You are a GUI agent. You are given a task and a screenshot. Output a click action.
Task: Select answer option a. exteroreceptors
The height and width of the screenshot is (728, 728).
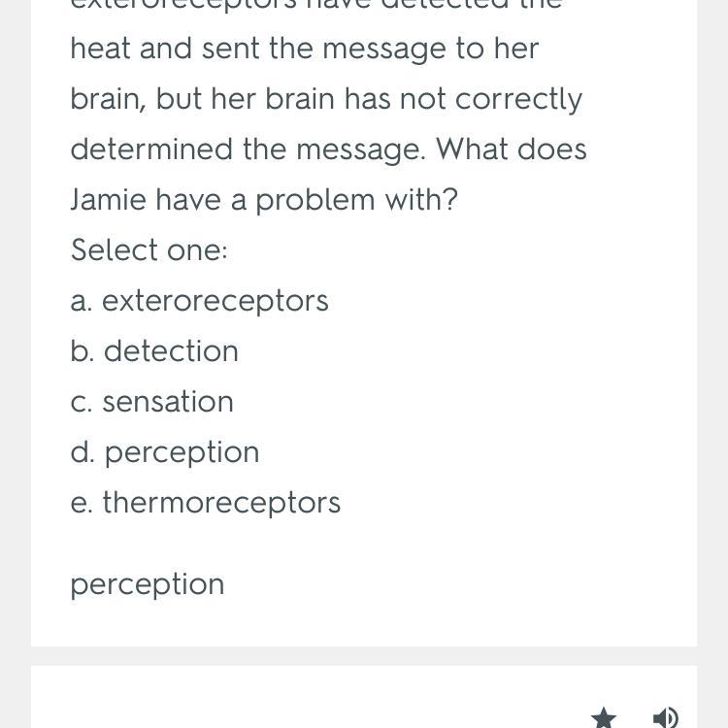200,301
